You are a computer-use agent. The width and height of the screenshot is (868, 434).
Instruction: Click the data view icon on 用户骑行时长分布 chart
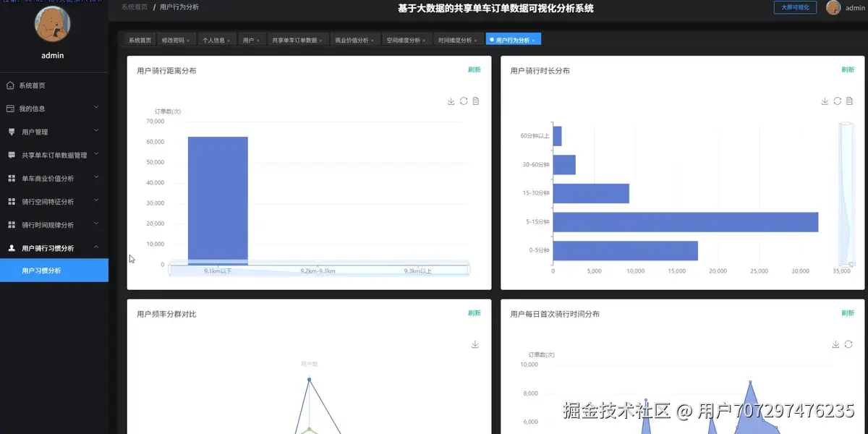point(848,101)
